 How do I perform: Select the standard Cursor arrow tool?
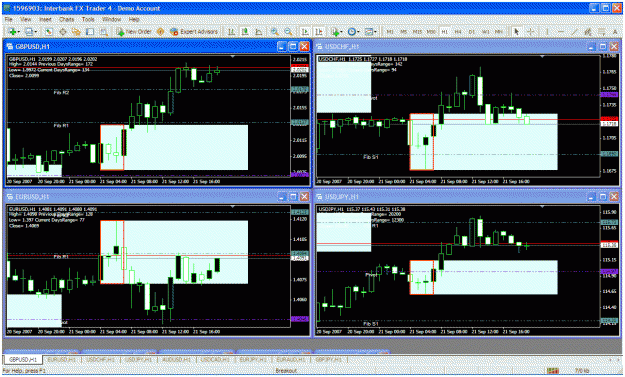pyautogui.click(x=517, y=31)
